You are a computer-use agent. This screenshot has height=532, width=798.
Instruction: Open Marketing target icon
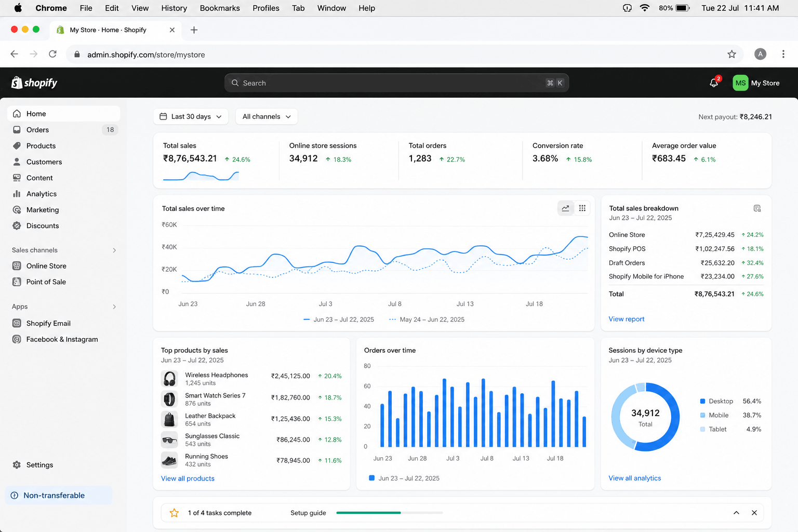coord(17,210)
